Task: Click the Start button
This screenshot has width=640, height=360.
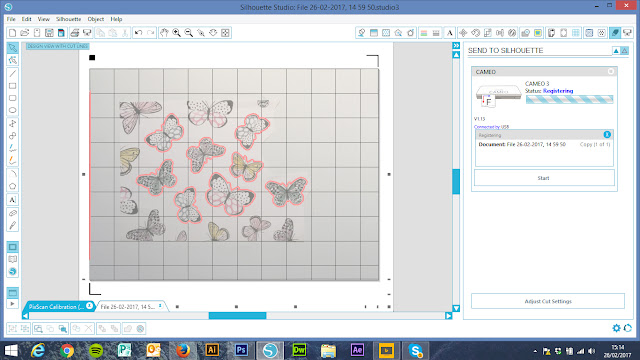Action: pyautogui.click(x=544, y=178)
